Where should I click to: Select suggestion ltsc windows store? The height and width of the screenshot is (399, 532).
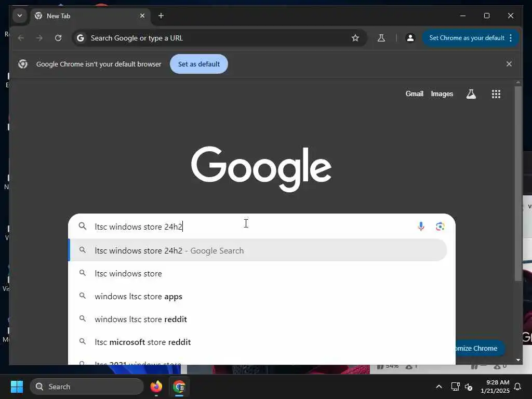coord(258,273)
